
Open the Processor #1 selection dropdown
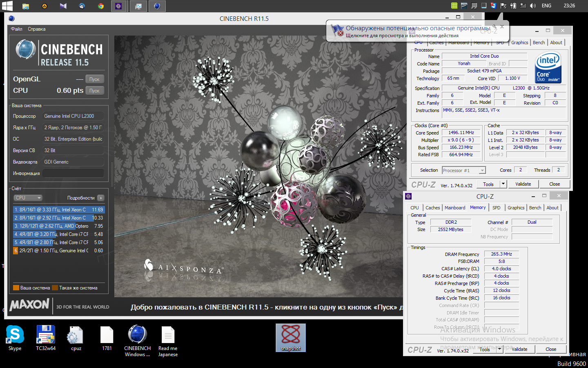pyautogui.click(x=464, y=171)
